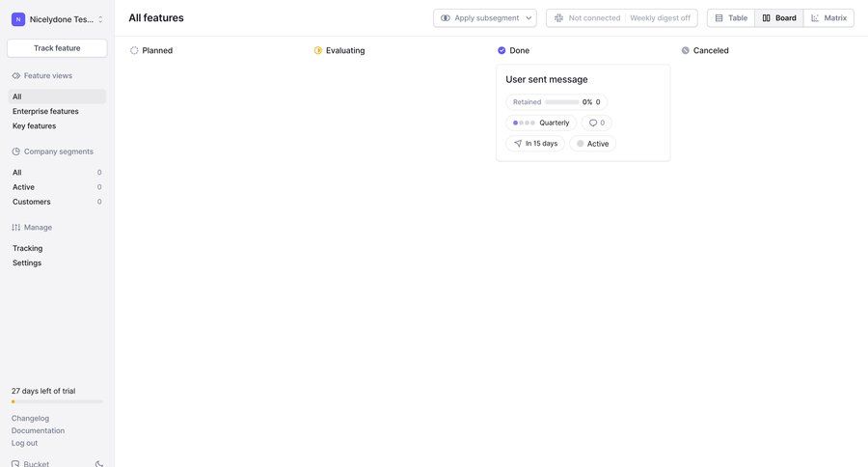
Task: Open the Nicelydone workspace switcher chevrons
Action: click(100, 19)
